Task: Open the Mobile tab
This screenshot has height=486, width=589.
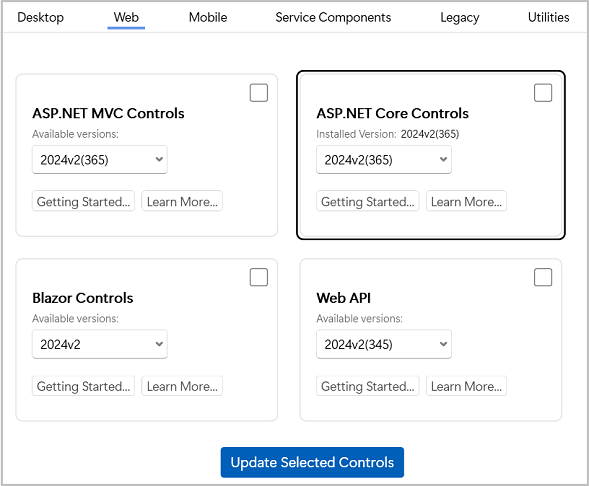Action: click(x=208, y=17)
